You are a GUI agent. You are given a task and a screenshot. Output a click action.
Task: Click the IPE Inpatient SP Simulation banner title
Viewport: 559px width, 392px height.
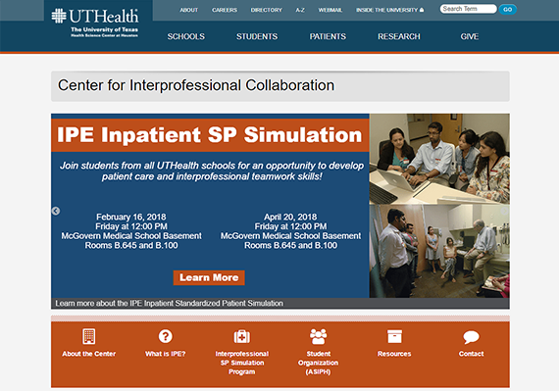(210, 135)
